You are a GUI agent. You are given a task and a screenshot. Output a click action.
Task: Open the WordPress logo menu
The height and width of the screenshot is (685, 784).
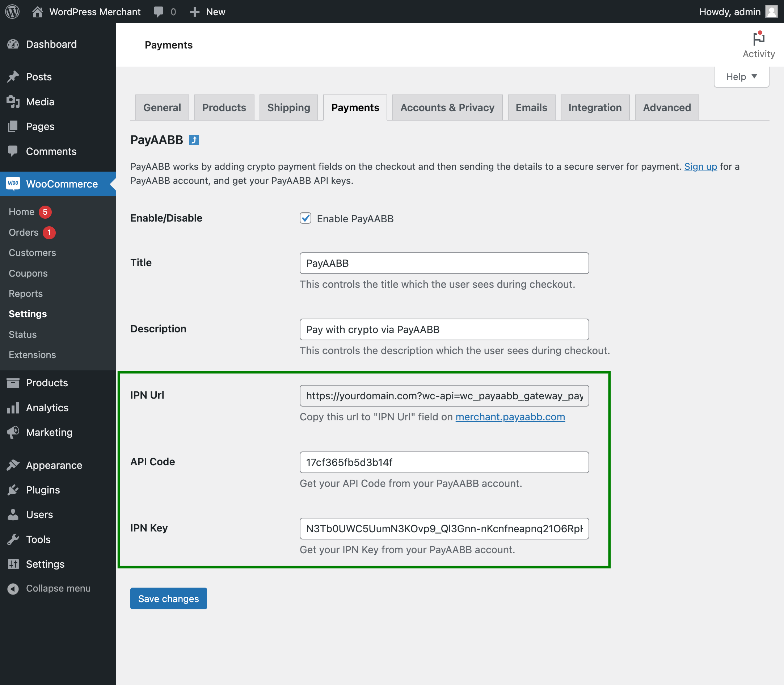pos(12,12)
